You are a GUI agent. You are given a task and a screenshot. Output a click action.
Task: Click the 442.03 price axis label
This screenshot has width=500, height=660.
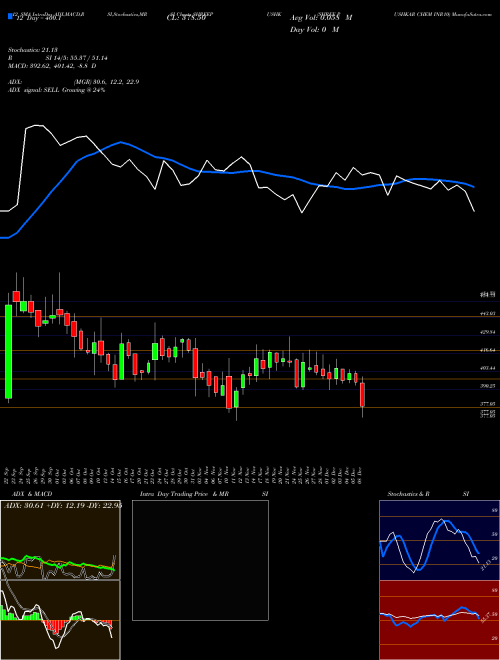click(x=488, y=314)
